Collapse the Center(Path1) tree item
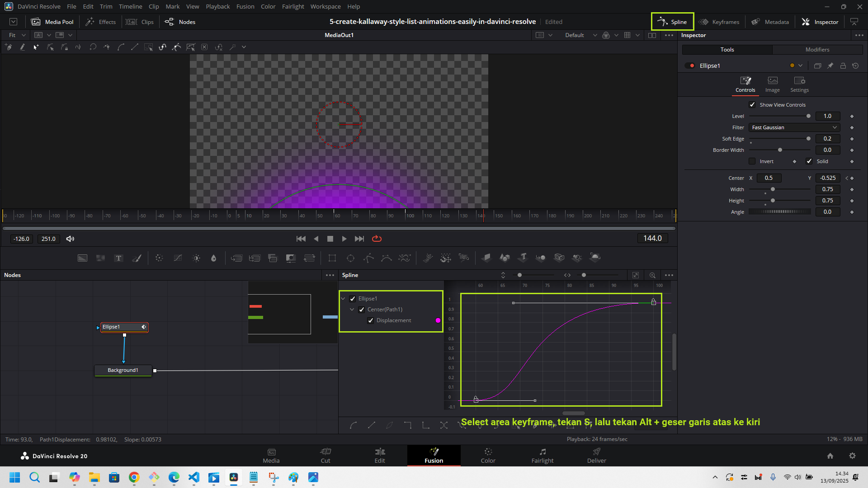The width and height of the screenshot is (868, 488). tap(352, 310)
